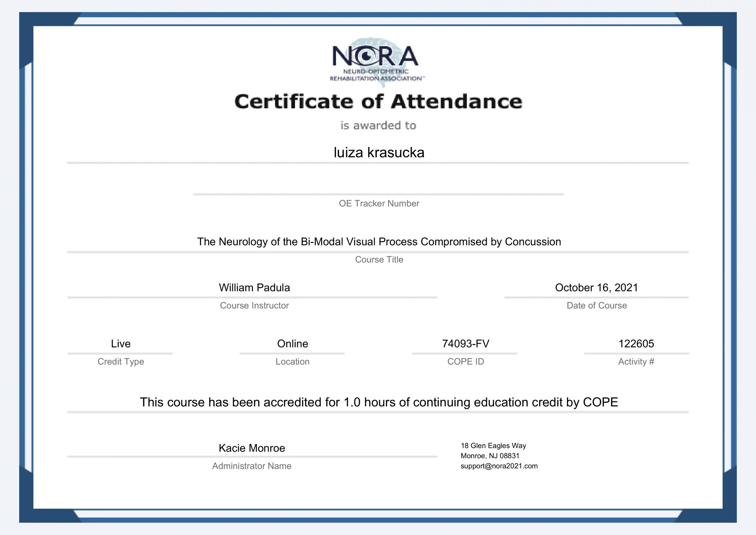Click the 'COPE ID' label

click(466, 361)
